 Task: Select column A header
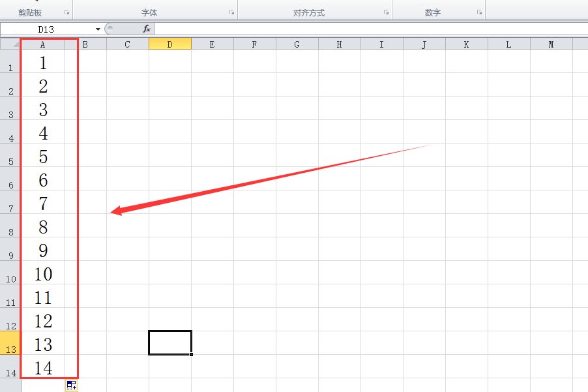coord(43,44)
